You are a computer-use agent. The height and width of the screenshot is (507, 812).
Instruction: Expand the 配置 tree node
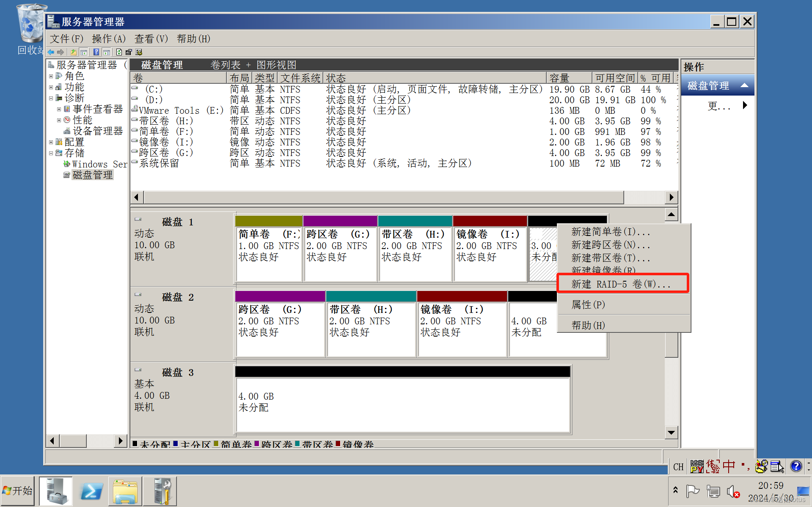[x=51, y=143]
